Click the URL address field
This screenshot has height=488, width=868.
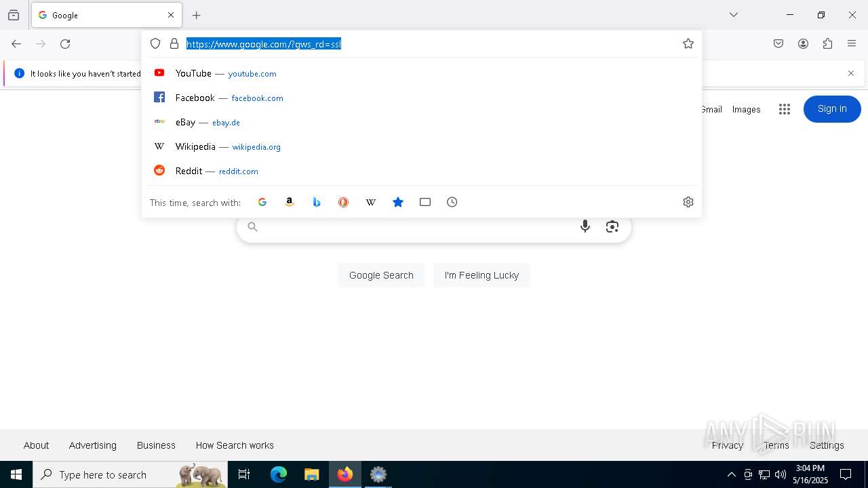click(431, 44)
